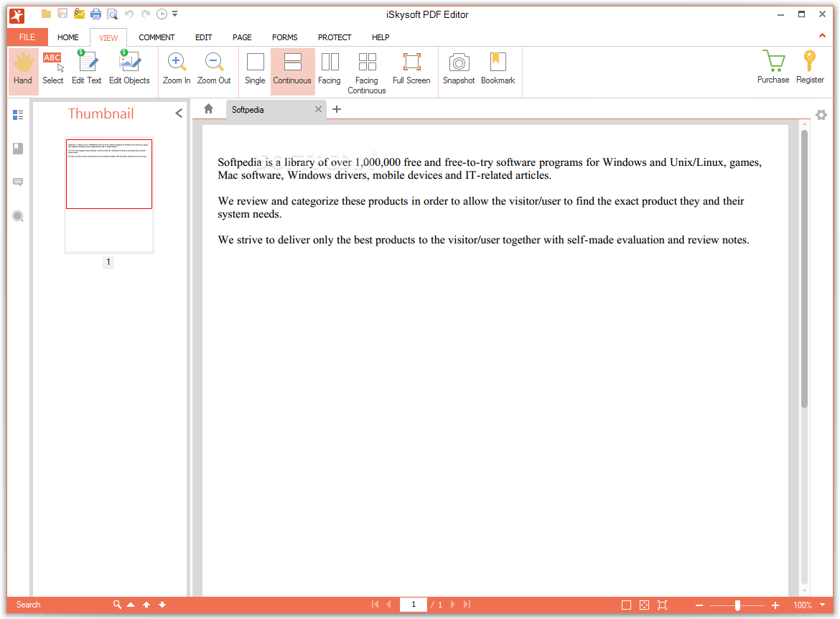Screen dimensions: 840x619
Task: Open the Bookmarks sidebar panel
Action: coord(18,149)
